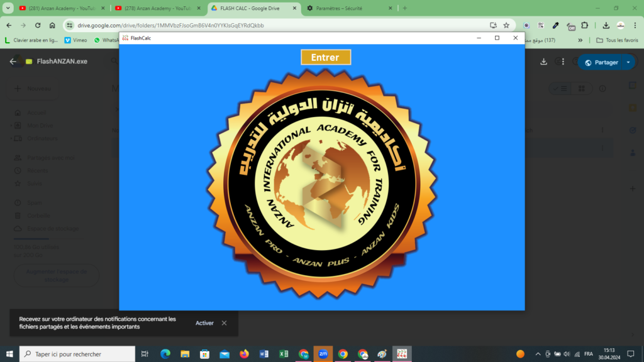Reload the page with the refresh icon
Image resolution: width=644 pixels, height=362 pixels.
pyautogui.click(x=38, y=25)
